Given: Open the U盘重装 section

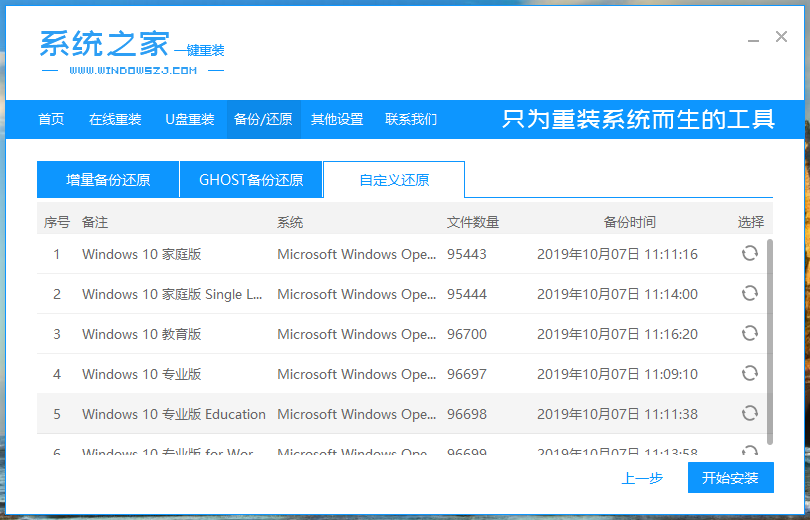Looking at the screenshot, I should 189,120.
